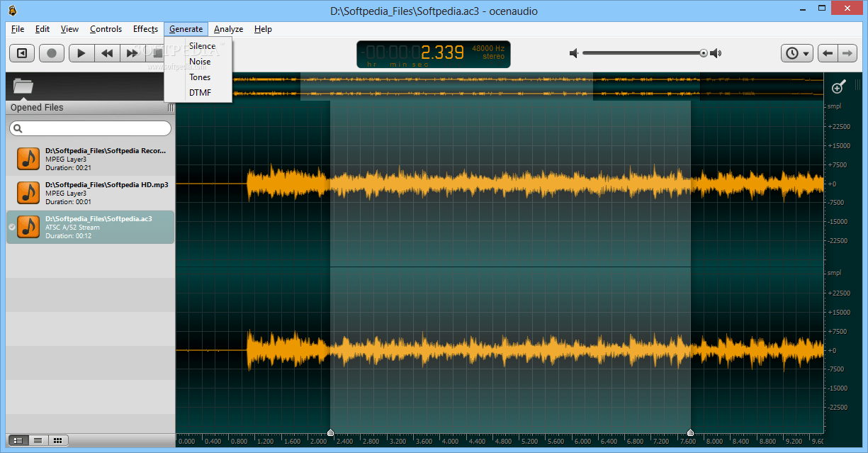The image size is (868, 453).
Task: Choose Silence in the open Generate menu
Action: 202,45
